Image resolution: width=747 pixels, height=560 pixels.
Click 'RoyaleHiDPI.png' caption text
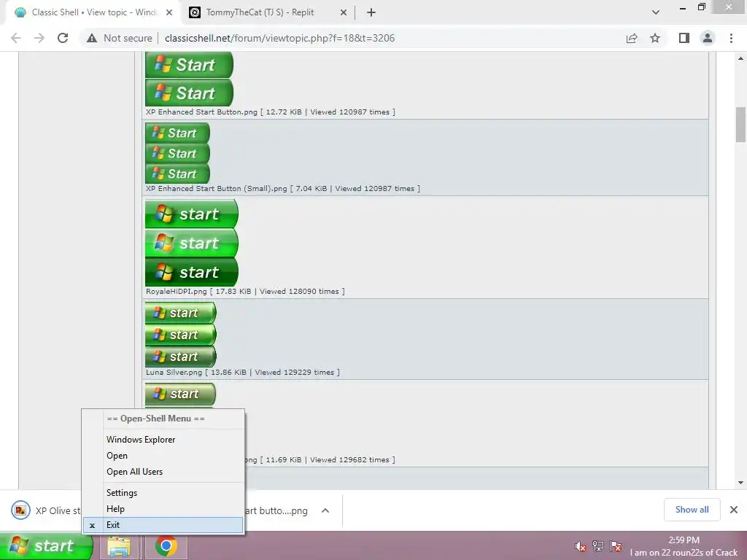[177, 292]
